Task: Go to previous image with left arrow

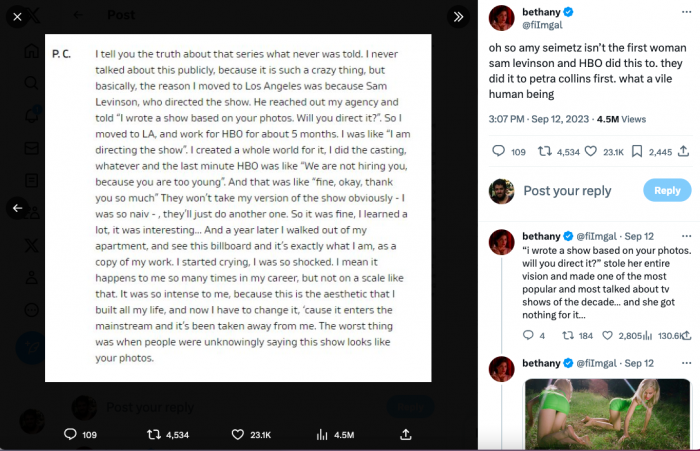Action: 17,208
